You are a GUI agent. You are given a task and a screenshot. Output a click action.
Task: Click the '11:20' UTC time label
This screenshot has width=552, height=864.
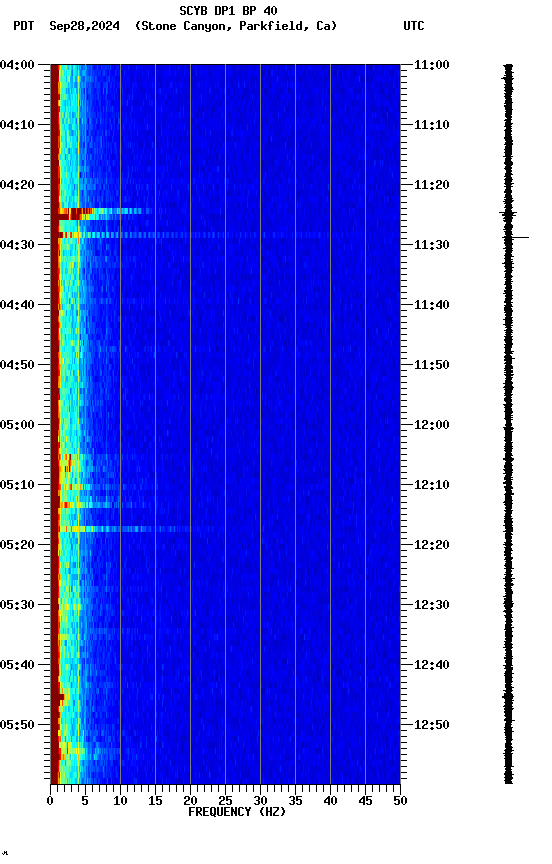tap(432, 185)
